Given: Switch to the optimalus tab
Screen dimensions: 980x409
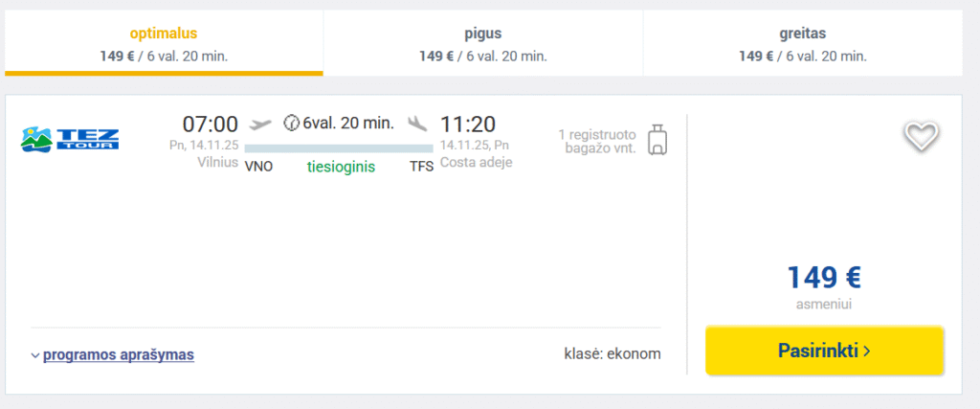Looking at the screenshot, I should click(164, 44).
